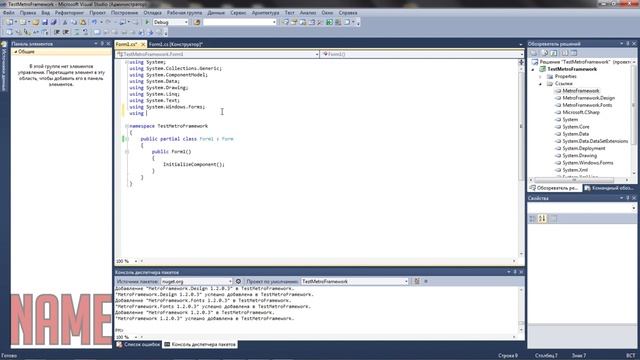Open the Построение menu
Viewport: 640px width, 360px height.
coord(124,13)
